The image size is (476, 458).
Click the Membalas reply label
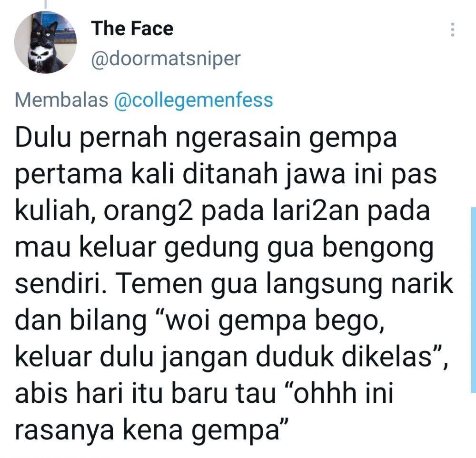pos(61,100)
